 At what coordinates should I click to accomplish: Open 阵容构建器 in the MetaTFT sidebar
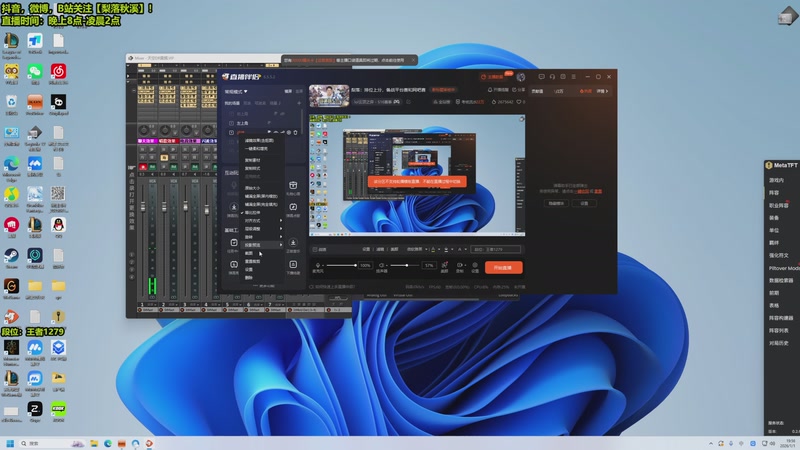[782, 318]
